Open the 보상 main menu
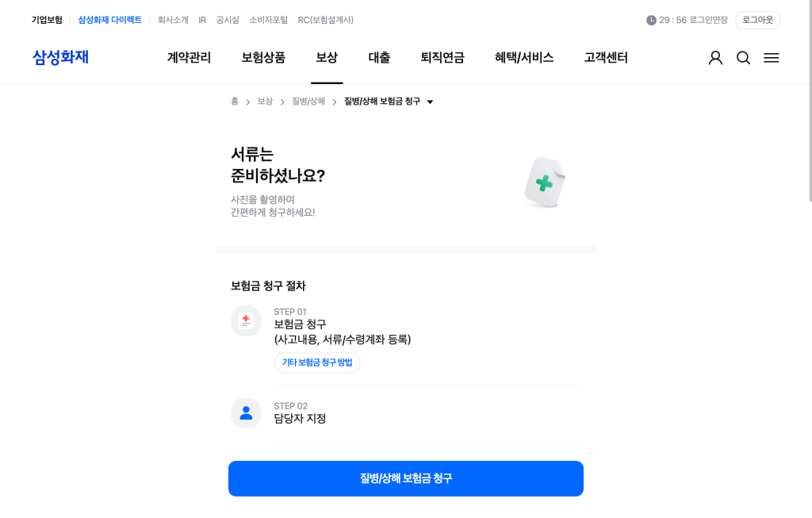 point(327,57)
